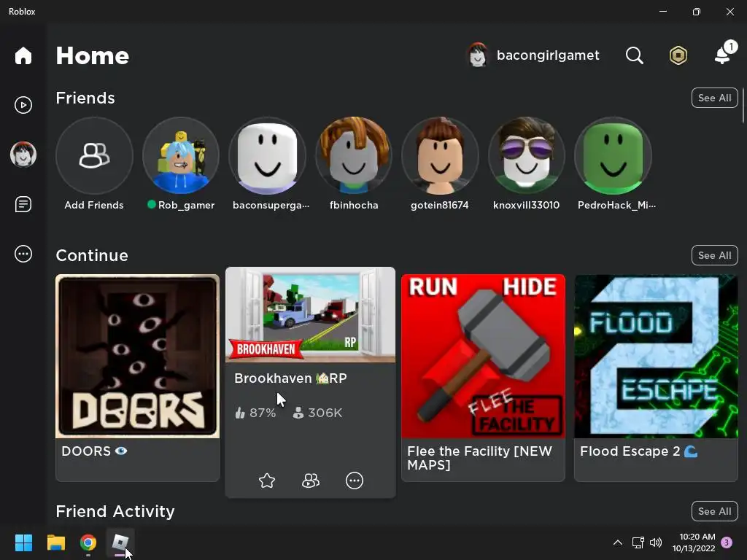Click See All for Continue
Viewport: 747px width, 560px height.
click(x=715, y=255)
